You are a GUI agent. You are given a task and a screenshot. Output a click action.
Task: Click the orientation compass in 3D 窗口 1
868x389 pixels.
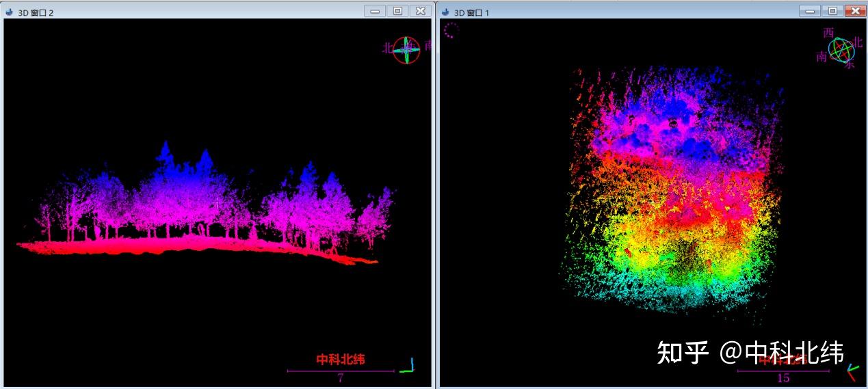tap(841, 49)
